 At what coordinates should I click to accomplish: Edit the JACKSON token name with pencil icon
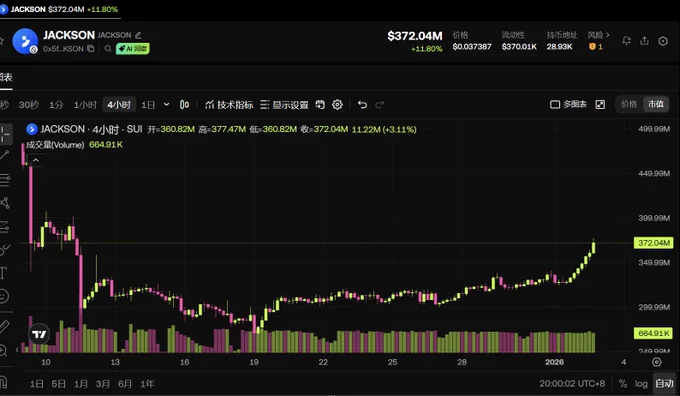[x=138, y=35]
